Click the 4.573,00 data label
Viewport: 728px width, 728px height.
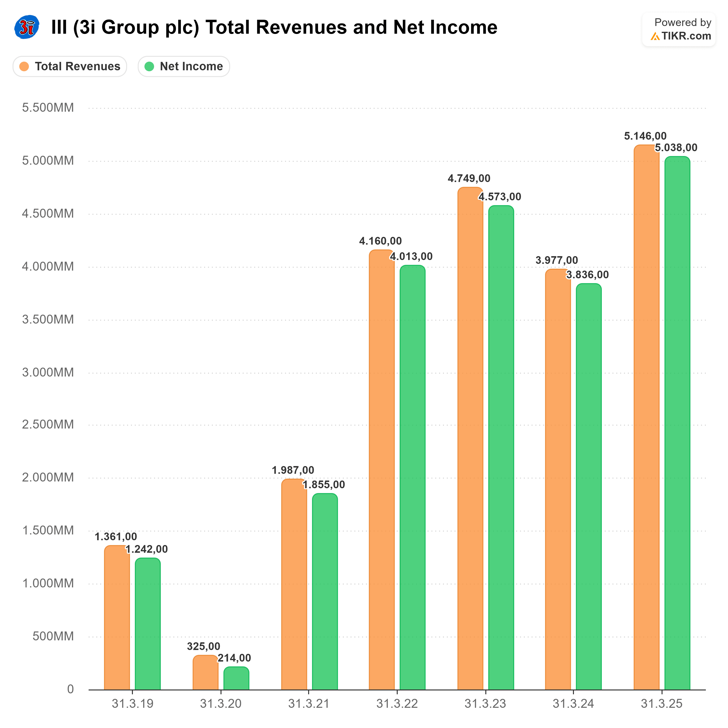click(500, 197)
